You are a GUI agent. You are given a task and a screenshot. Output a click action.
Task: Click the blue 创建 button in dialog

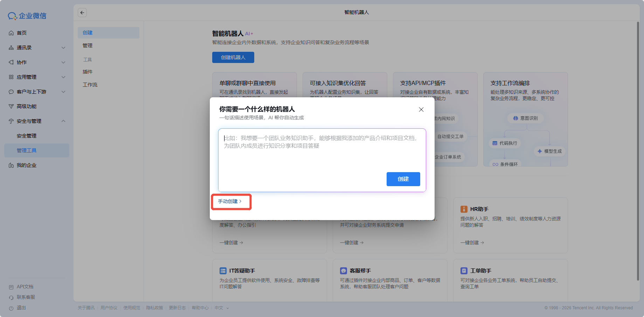click(403, 179)
